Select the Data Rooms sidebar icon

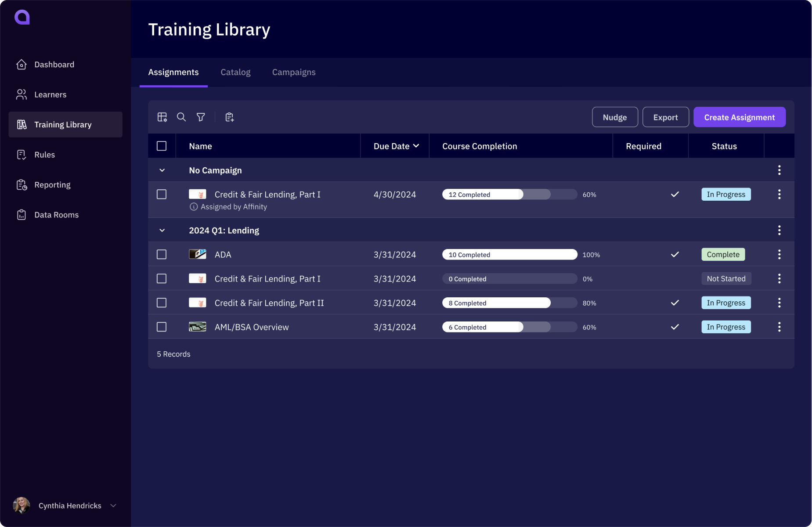click(22, 214)
